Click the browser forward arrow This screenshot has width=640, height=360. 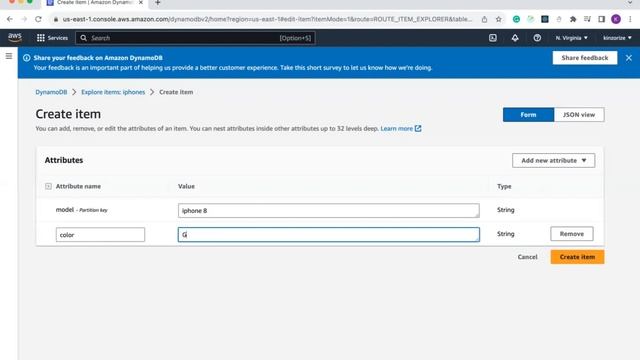pyautogui.click(x=24, y=19)
